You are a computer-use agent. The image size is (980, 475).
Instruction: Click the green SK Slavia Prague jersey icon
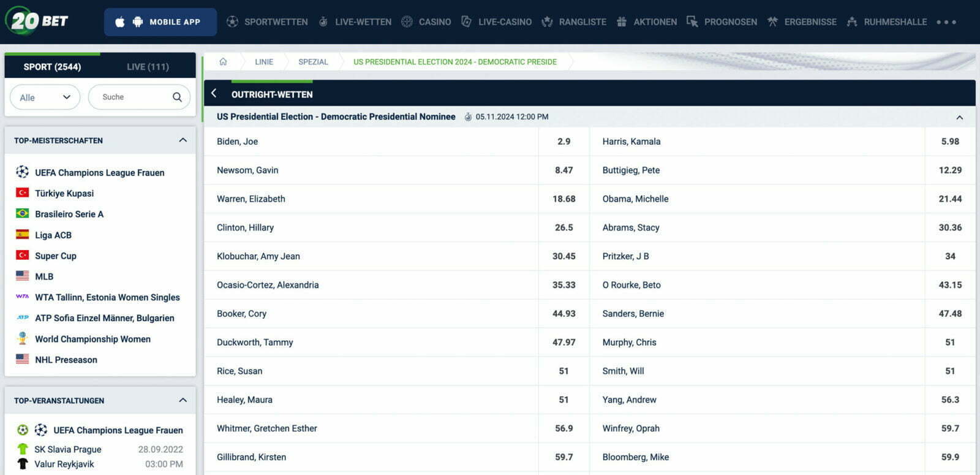coord(23,449)
